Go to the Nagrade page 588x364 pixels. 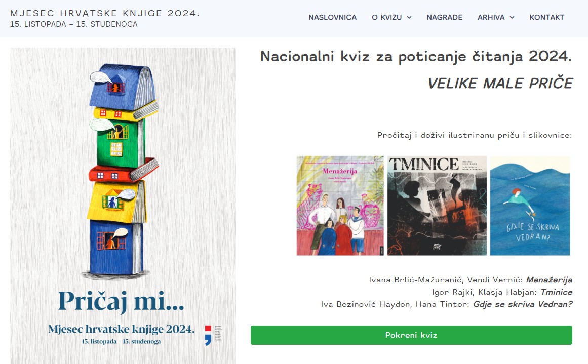444,17
